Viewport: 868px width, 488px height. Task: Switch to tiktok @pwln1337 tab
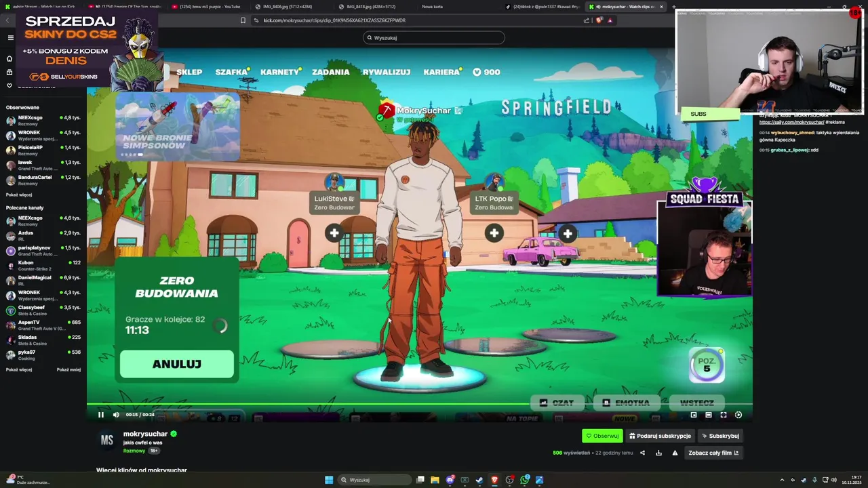pyautogui.click(x=542, y=7)
